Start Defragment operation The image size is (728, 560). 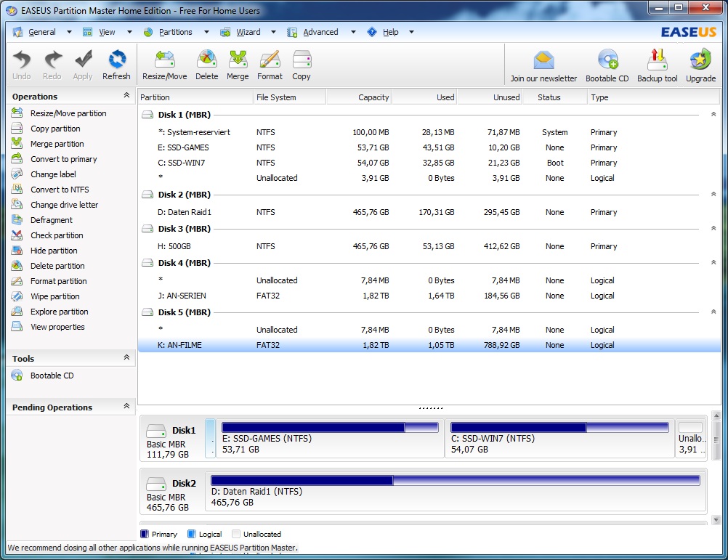[42, 220]
